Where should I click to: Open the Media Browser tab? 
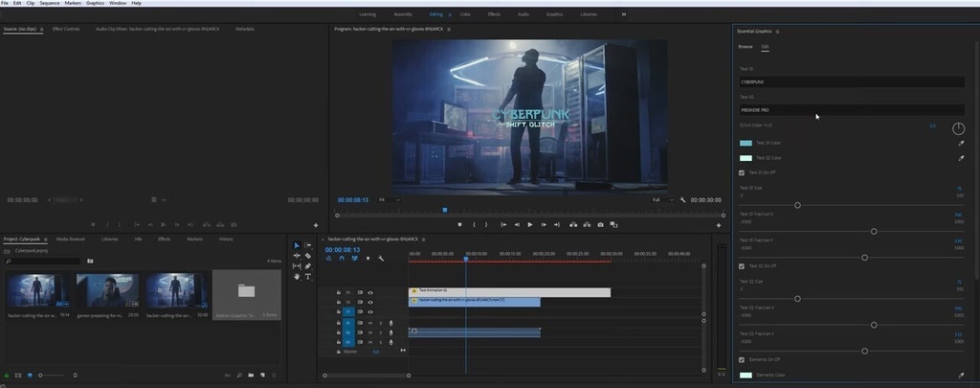tap(71, 240)
